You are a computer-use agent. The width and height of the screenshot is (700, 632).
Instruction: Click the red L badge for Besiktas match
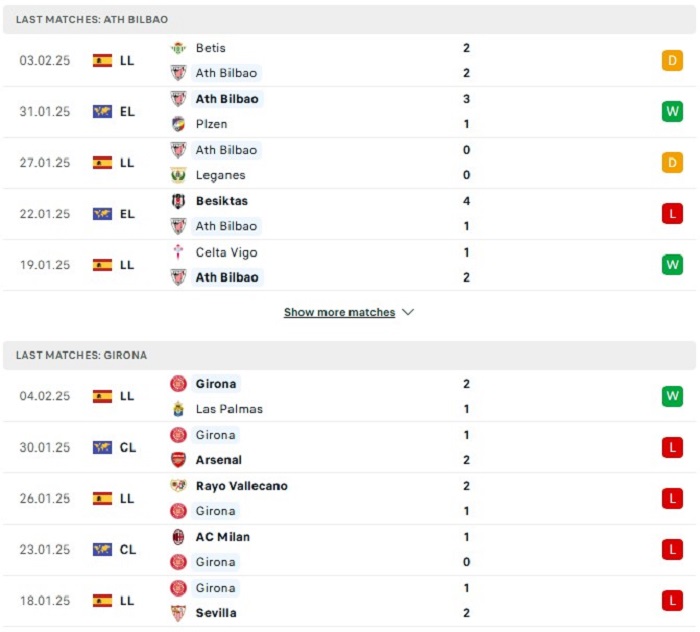tap(672, 213)
